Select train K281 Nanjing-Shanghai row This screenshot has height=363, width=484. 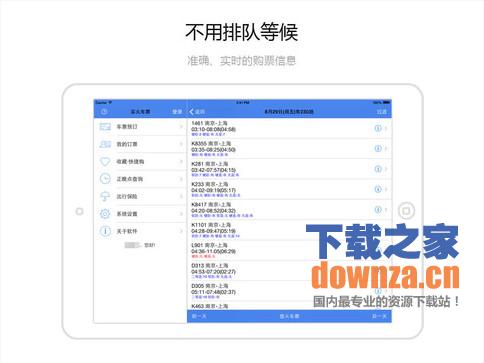tap(289, 169)
